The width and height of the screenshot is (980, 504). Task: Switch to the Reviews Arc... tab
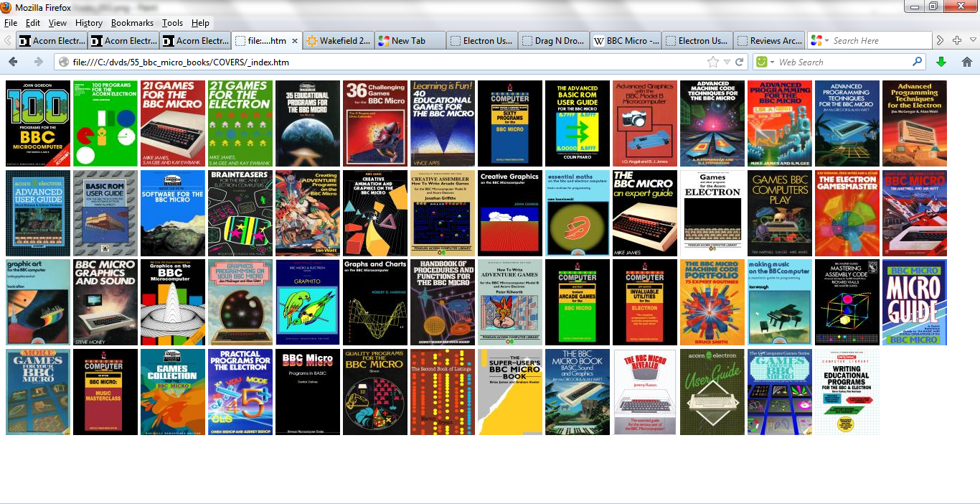pyautogui.click(x=769, y=41)
